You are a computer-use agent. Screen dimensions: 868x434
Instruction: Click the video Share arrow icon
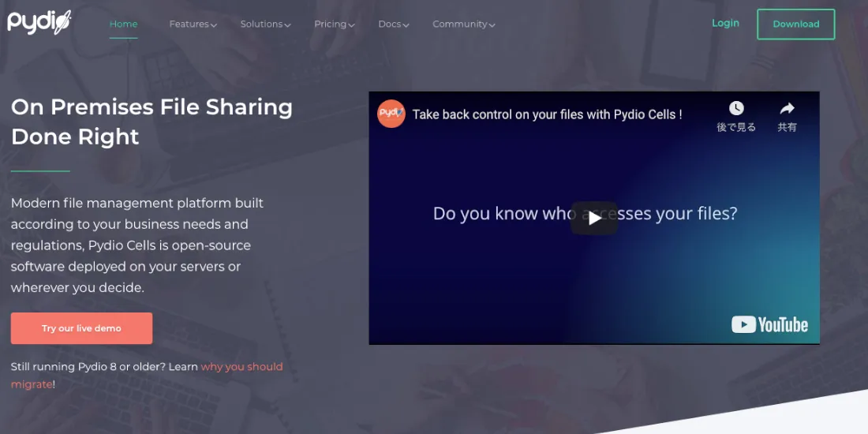(x=787, y=109)
